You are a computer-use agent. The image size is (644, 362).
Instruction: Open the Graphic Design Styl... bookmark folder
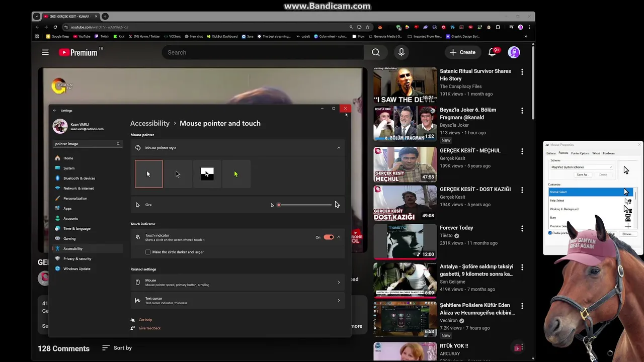462,36
